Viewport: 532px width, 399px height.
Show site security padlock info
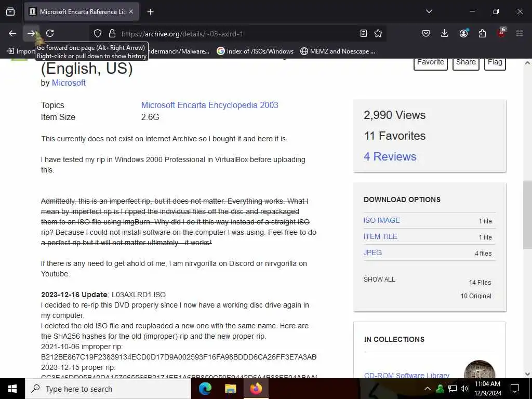click(112, 33)
